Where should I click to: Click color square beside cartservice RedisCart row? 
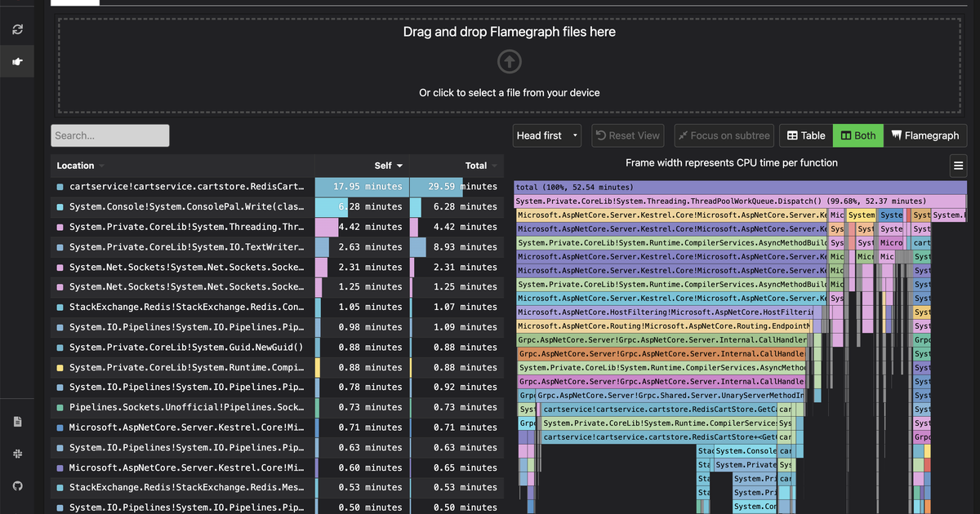tap(60, 187)
